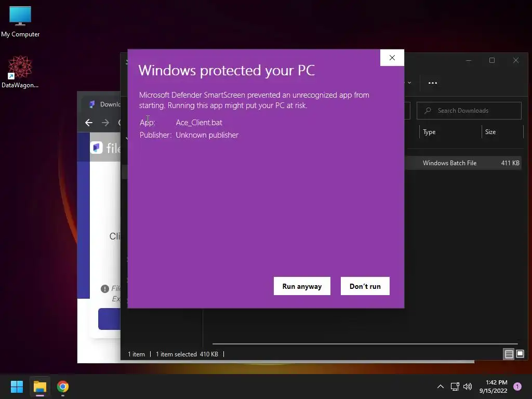Switch Explorer to details view
The image size is (532, 399).
tap(509, 354)
